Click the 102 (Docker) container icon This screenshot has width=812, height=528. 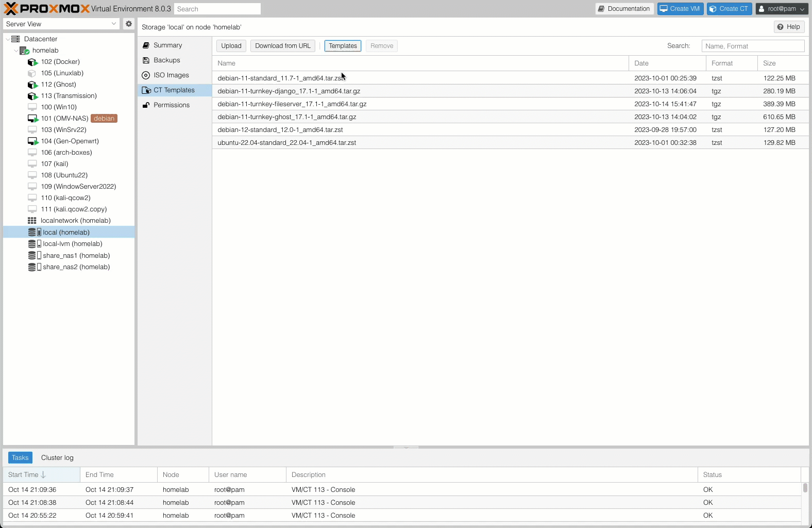click(32, 62)
